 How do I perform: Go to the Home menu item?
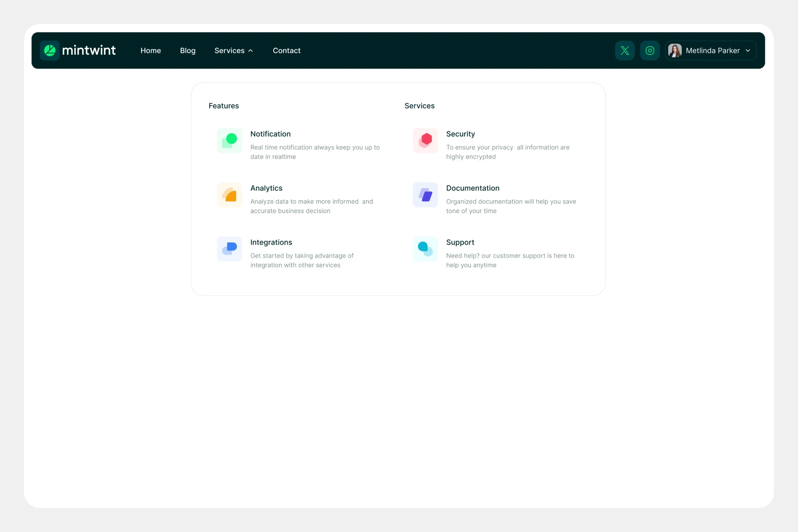(x=151, y=51)
